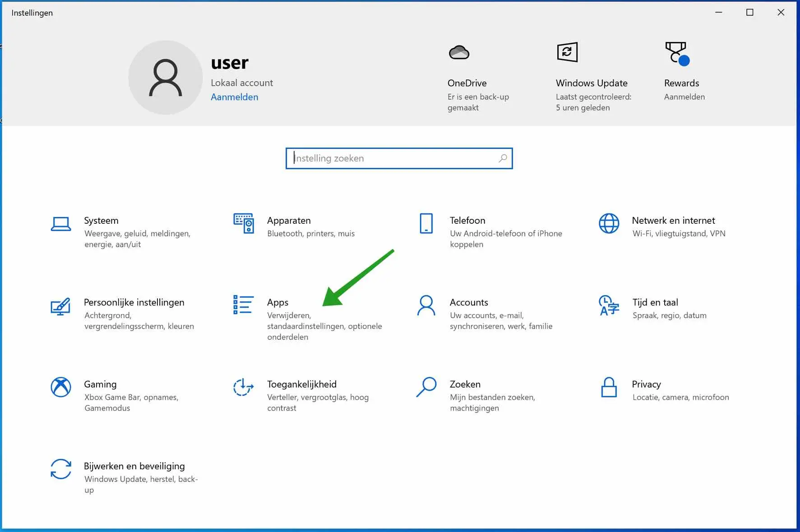Open the Bijwerken en beveiliging title
This screenshot has width=800, height=532.
(x=134, y=466)
